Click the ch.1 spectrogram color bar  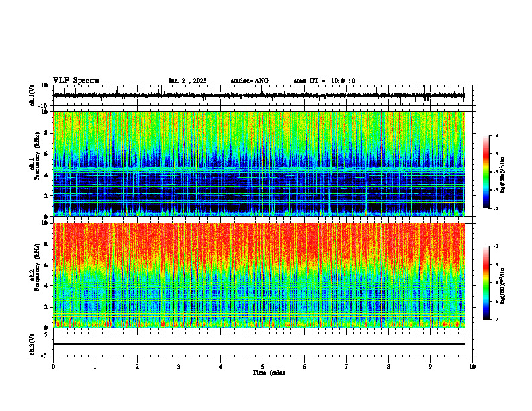coord(486,172)
